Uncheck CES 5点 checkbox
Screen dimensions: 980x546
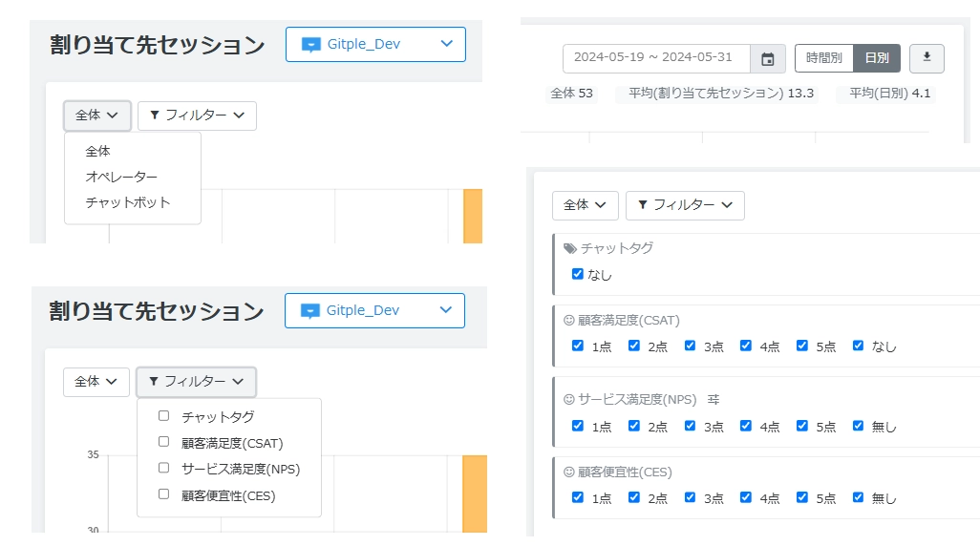pos(802,498)
